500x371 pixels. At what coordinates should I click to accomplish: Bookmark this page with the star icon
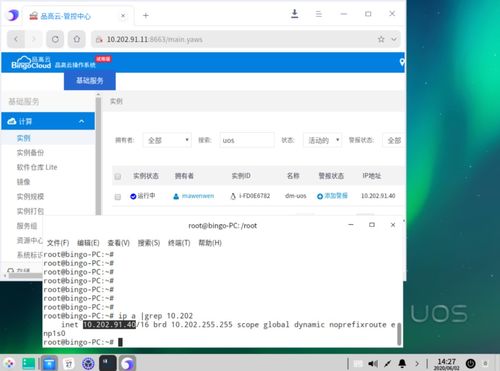(x=381, y=39)
